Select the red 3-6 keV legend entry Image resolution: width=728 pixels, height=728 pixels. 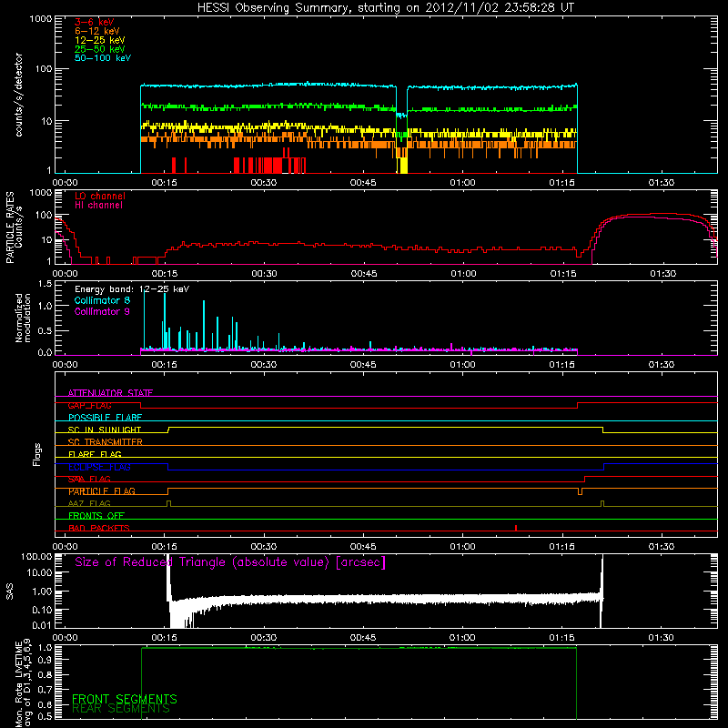pyautogui.click(x=95, y=22)
